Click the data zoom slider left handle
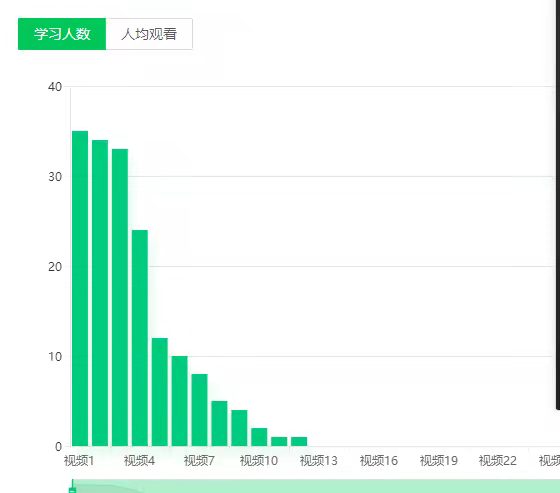Screen dimensions: 560x493 [x=72, y=487]
